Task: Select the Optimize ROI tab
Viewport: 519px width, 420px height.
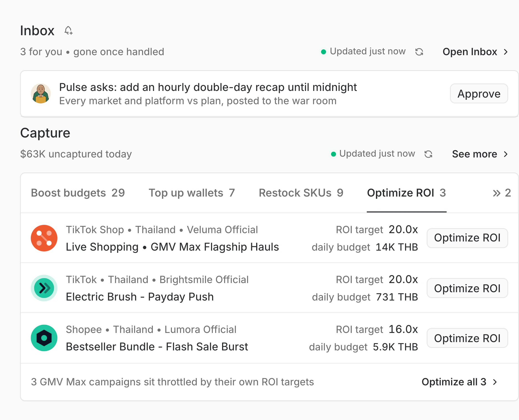Action: [x=406, y=193]
